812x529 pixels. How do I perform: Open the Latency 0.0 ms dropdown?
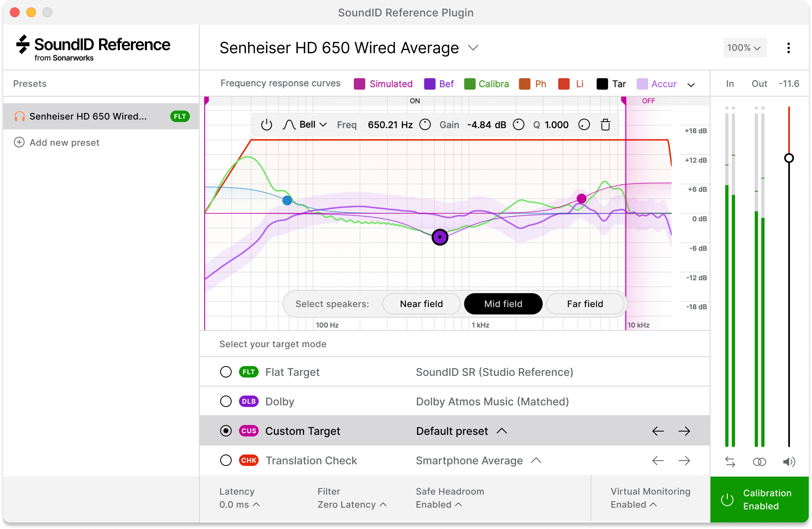239,504
